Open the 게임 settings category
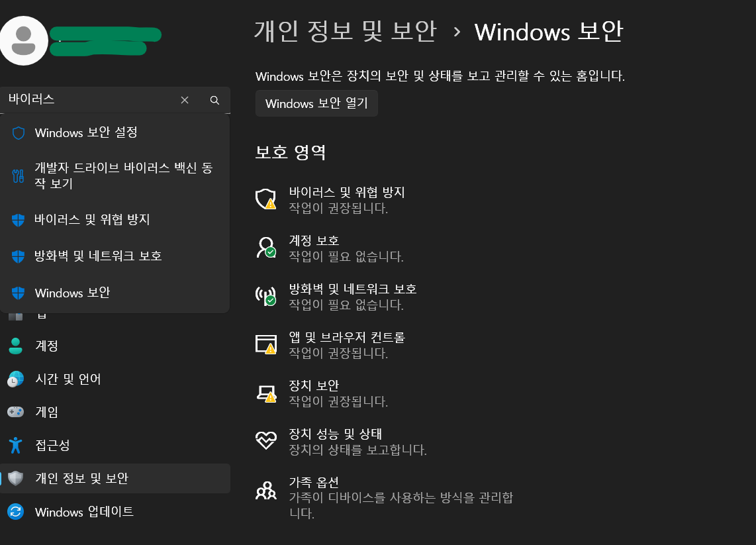This screenshot has width=756, height=545. [x=115, y=412]
